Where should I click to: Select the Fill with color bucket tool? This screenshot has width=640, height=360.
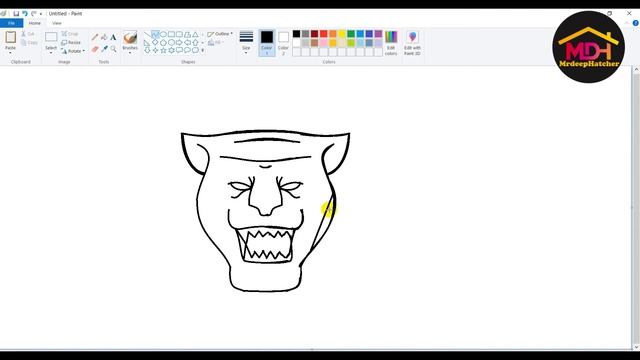click(104, 37)
